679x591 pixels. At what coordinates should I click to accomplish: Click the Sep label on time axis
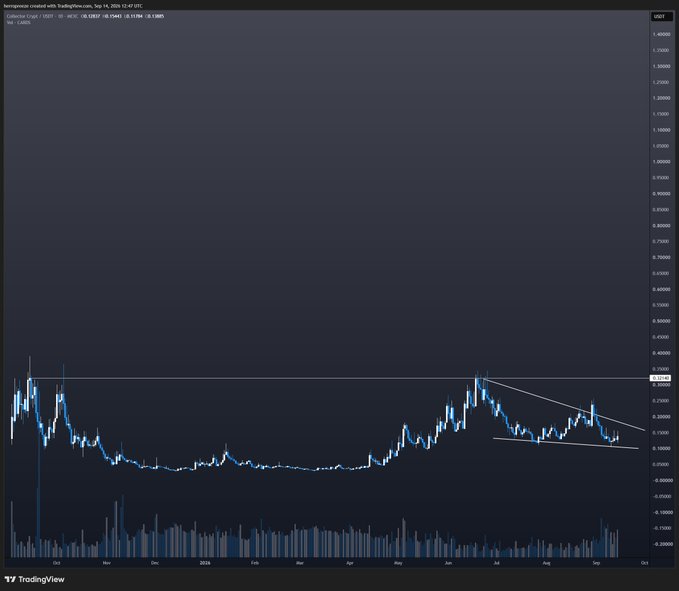[x=596, y=563]
